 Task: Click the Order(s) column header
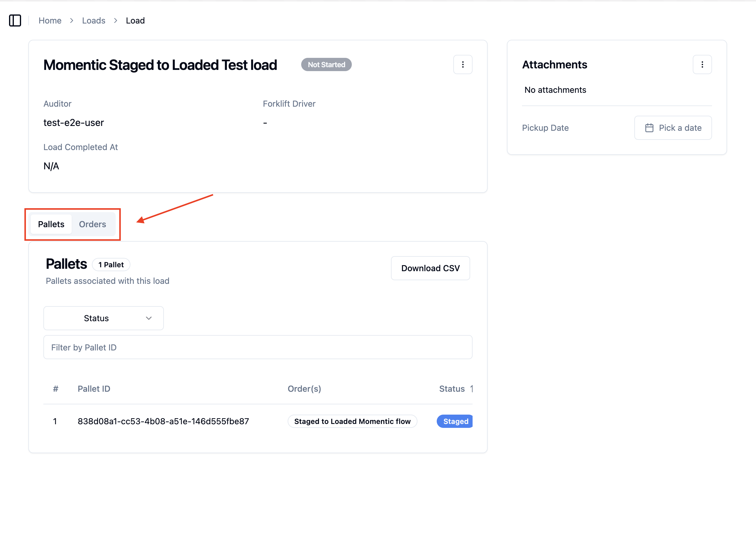pyautogui.click(x=304, y=389)
